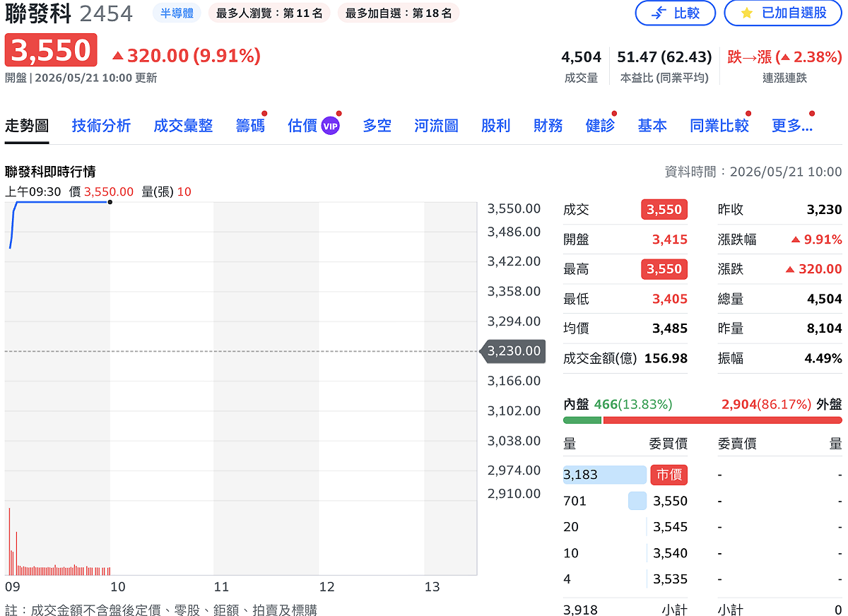Open the 籌碼 tab

point(250,126)
